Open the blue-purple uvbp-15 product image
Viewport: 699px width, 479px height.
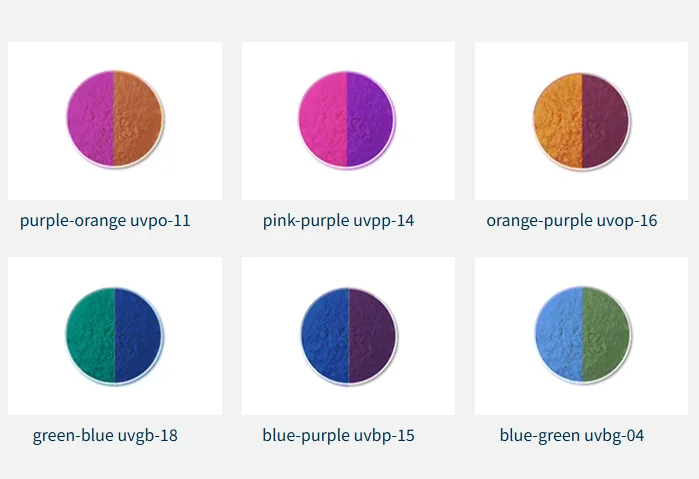349,336
